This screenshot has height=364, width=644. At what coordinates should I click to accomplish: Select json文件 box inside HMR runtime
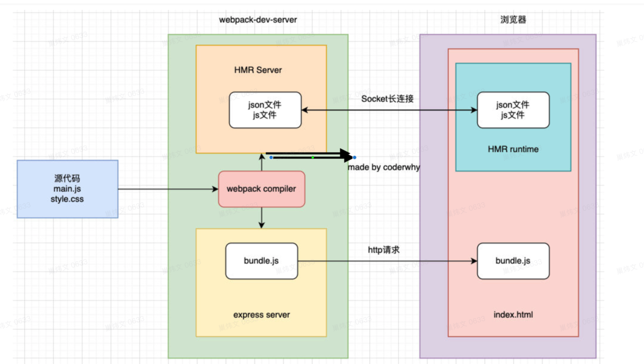pos(513,110)
